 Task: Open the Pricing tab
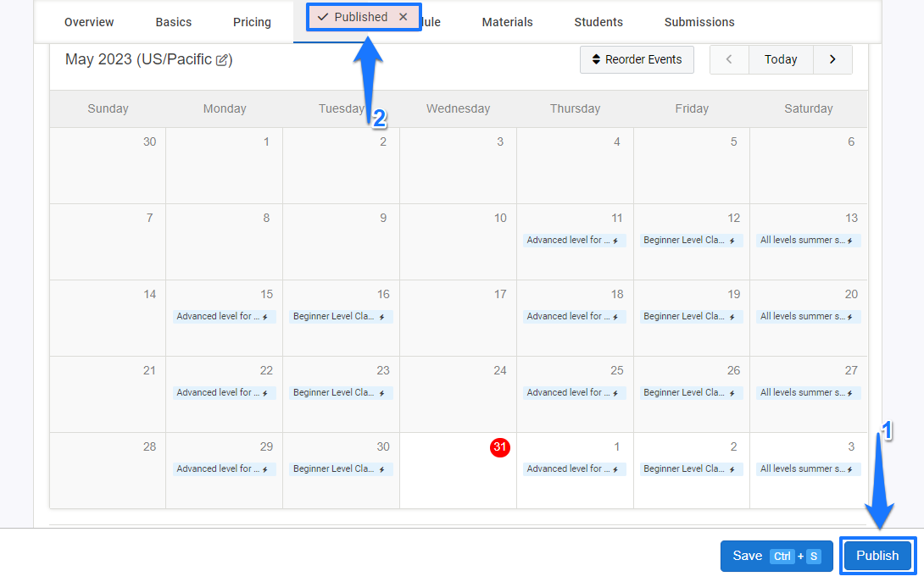coord(253,22)
